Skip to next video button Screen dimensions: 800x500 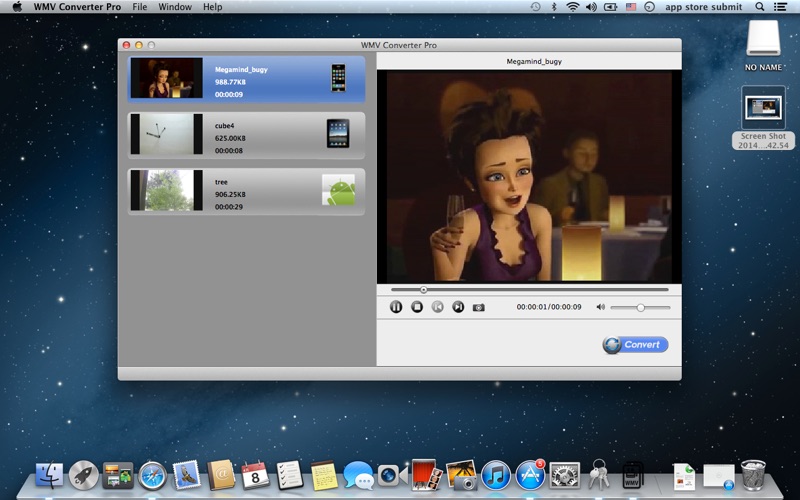[x=458, y=307]
